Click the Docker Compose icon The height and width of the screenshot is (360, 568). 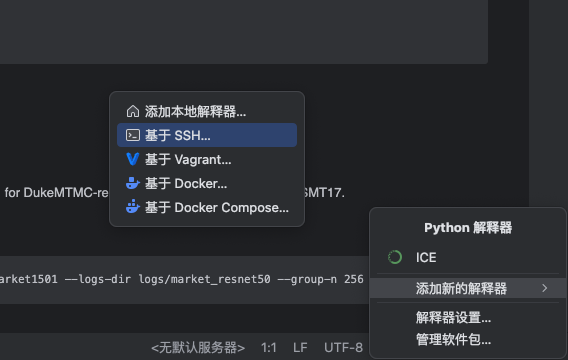[133, 207]
